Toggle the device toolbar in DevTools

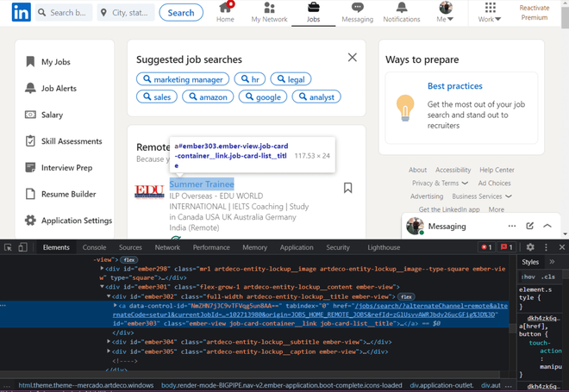pyautogui.click(x=23, y=247)
